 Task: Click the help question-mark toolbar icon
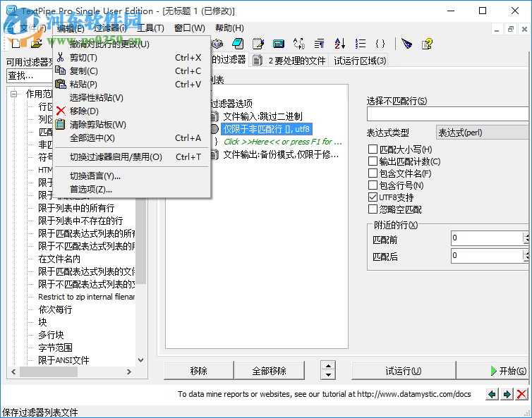click(427, 44)
